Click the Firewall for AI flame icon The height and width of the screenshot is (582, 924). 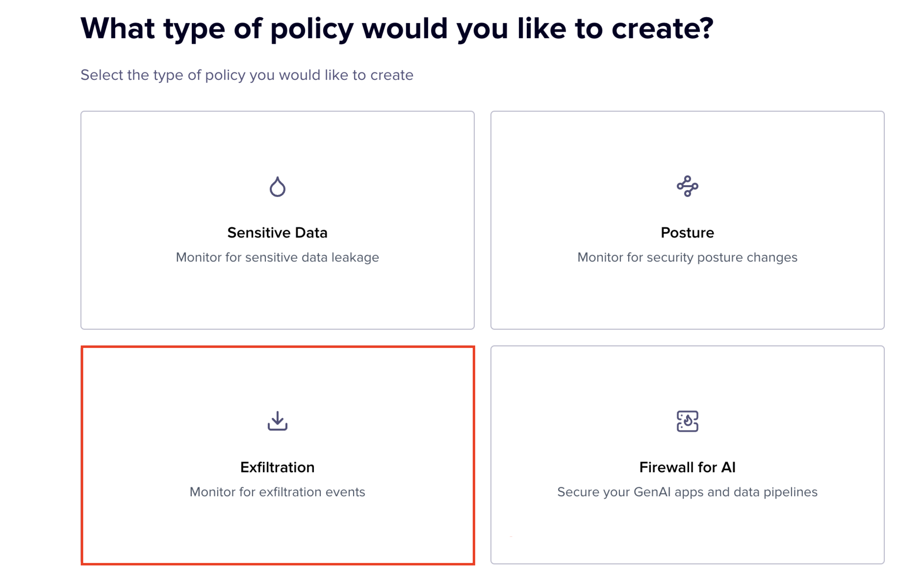click(687, 421)
